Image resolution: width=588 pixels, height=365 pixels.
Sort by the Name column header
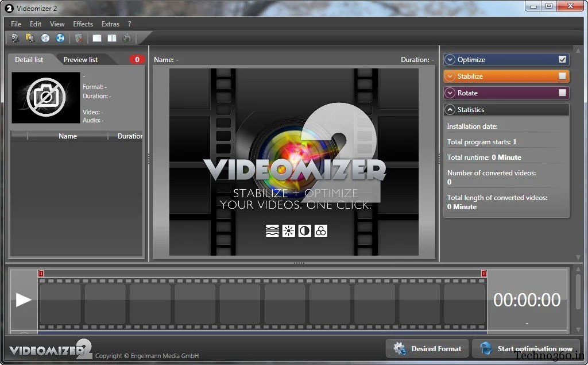click(68, 136)
